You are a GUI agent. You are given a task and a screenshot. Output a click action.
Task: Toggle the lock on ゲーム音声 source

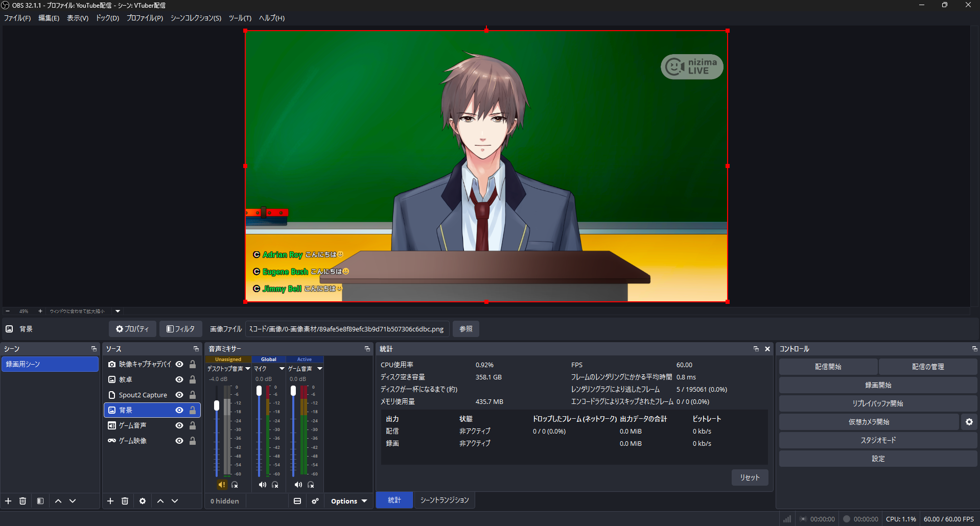[193, 425]
